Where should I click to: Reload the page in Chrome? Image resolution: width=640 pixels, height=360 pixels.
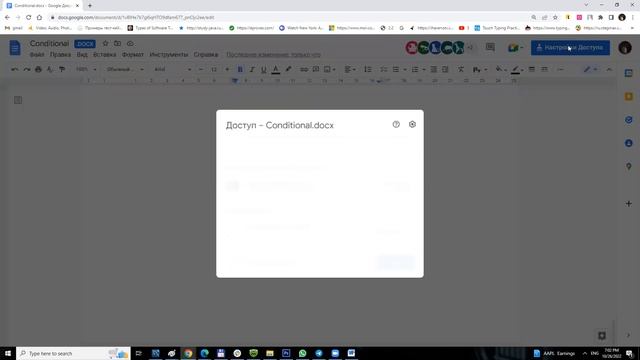[29, 17]
